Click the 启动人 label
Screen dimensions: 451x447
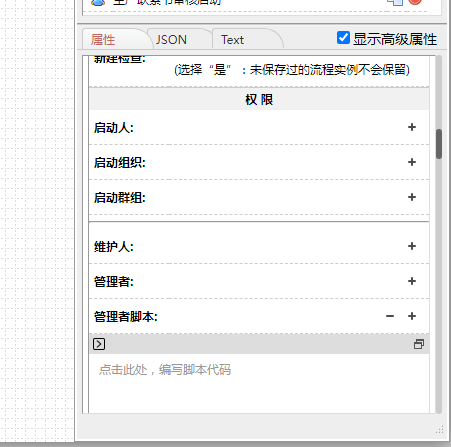point(114,128)
